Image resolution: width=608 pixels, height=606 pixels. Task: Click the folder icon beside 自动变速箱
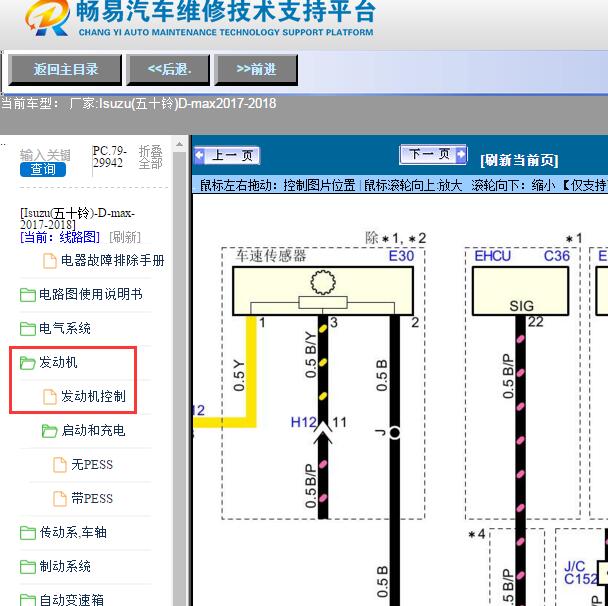tap(28, 600)
